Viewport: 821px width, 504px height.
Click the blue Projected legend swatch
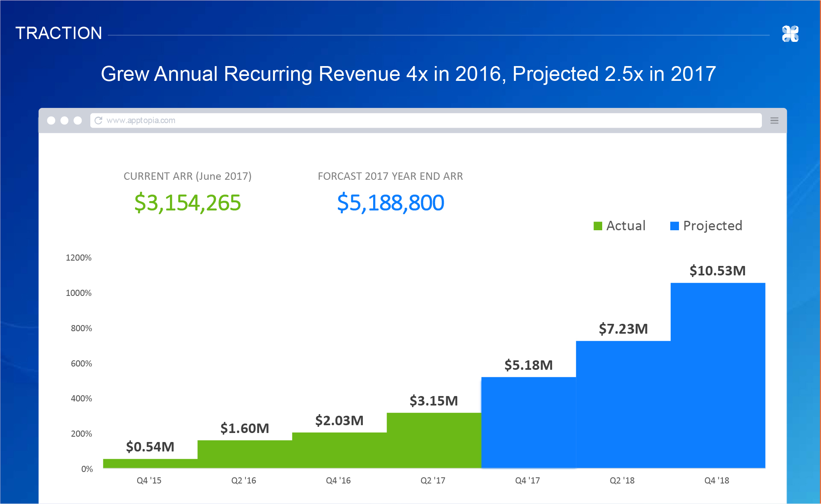click(x=674, y=226)
